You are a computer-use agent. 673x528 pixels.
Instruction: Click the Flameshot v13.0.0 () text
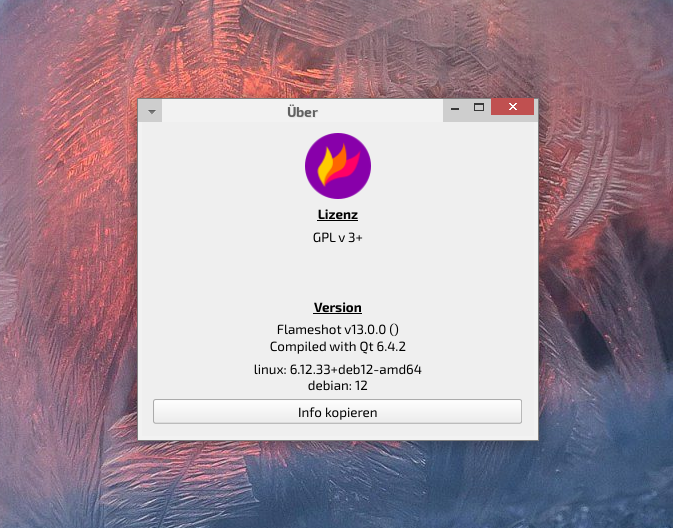coord(338,329)
